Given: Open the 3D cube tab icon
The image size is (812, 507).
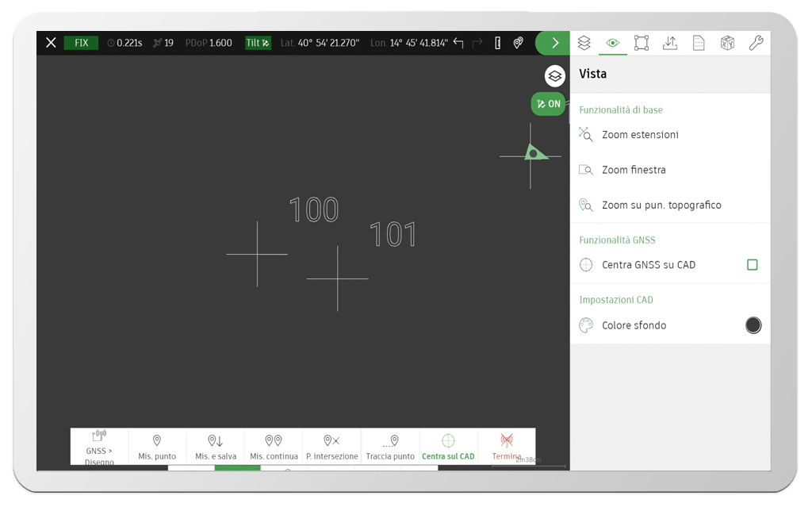Looking at the screenshot, I should 727,43.
